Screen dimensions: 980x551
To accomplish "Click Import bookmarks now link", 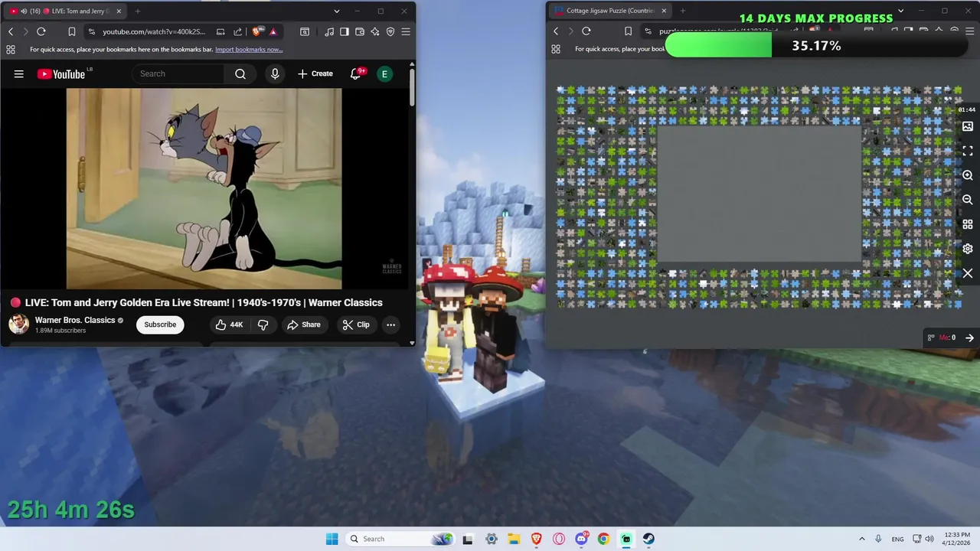I will pos(249,49).
